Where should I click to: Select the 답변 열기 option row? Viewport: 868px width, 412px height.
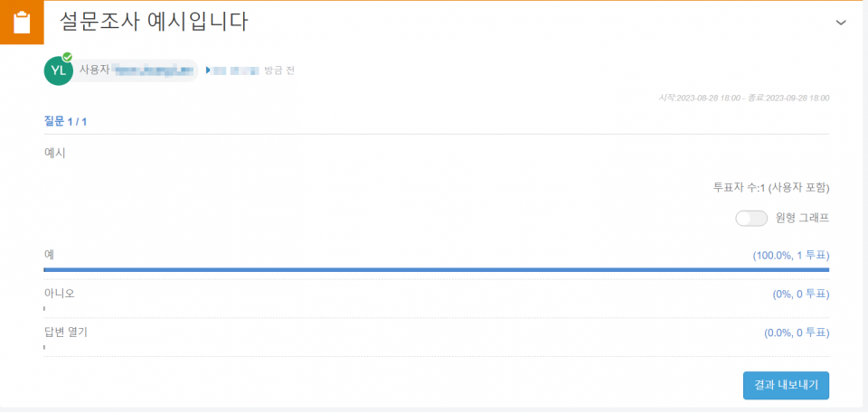pyautogui.click(x=436, y=337)
